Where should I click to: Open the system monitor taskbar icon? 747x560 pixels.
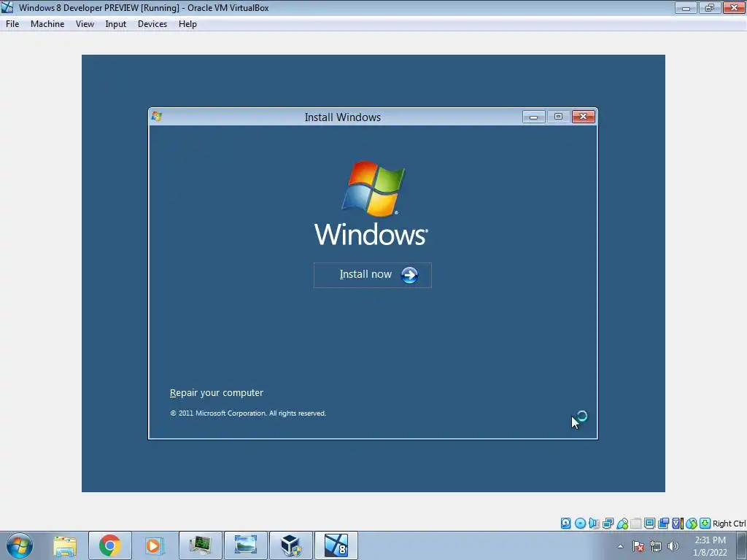[x=200, y=545]
